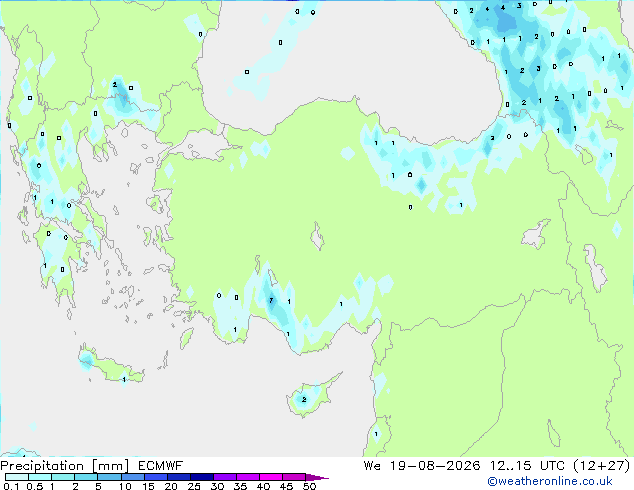The width and height of the screenshot is (634, 490).
Task: Click the '25' legend scale label
Action: click(194, 486)
